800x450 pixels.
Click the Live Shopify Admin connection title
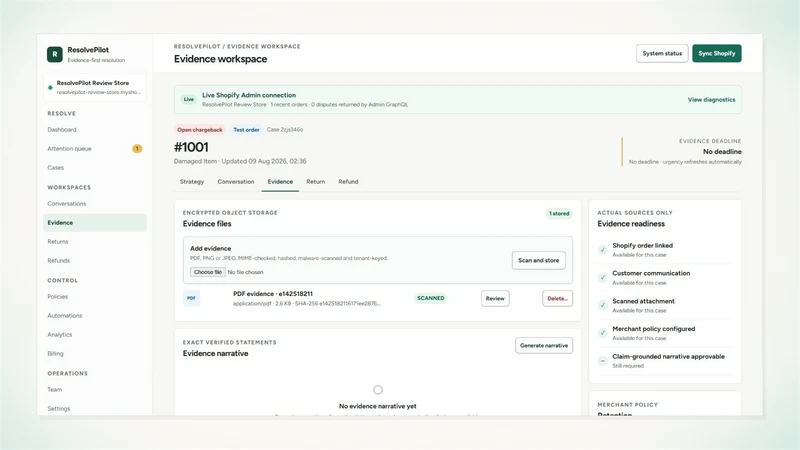tap(249, 95)
